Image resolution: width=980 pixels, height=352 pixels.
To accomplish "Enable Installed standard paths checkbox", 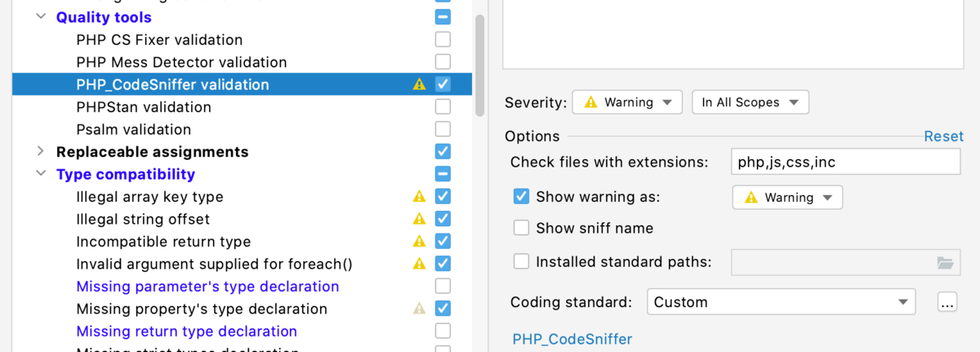I will point(521,261).
